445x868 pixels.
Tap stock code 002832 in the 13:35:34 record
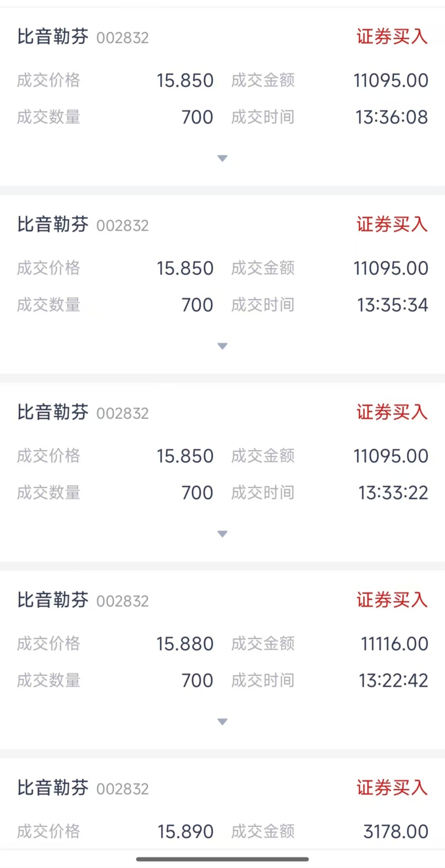coord(122,226)
